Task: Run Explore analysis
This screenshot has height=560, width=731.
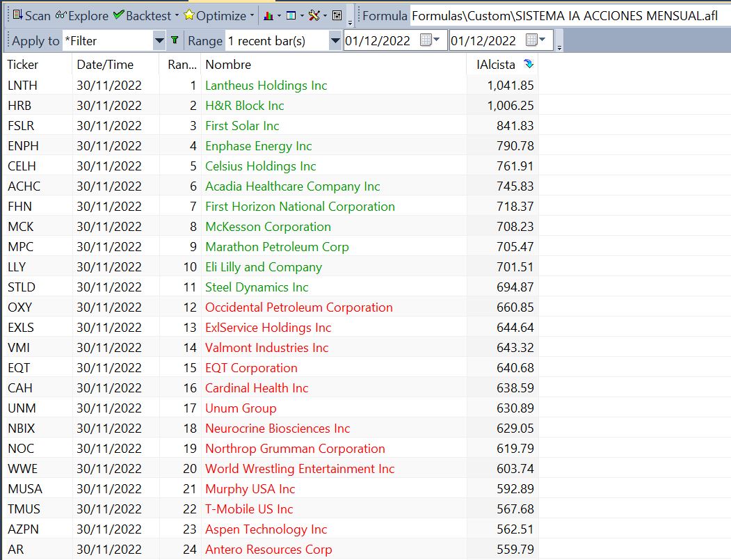Action: pos(81,15)
